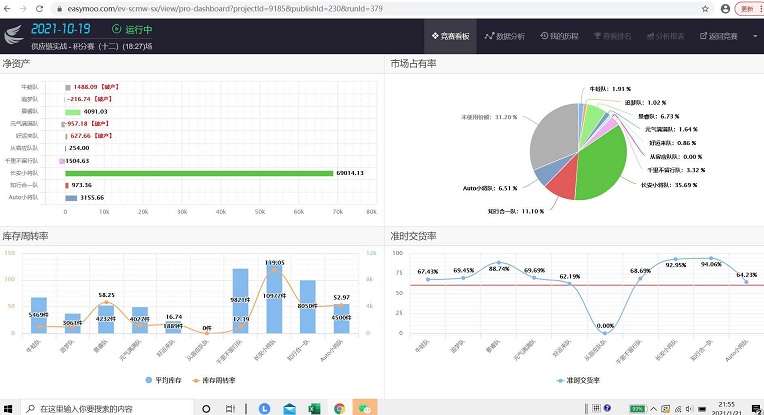Click the browser address bar URL
Viewport: 764px width, 415px height.
click(200, 8)
